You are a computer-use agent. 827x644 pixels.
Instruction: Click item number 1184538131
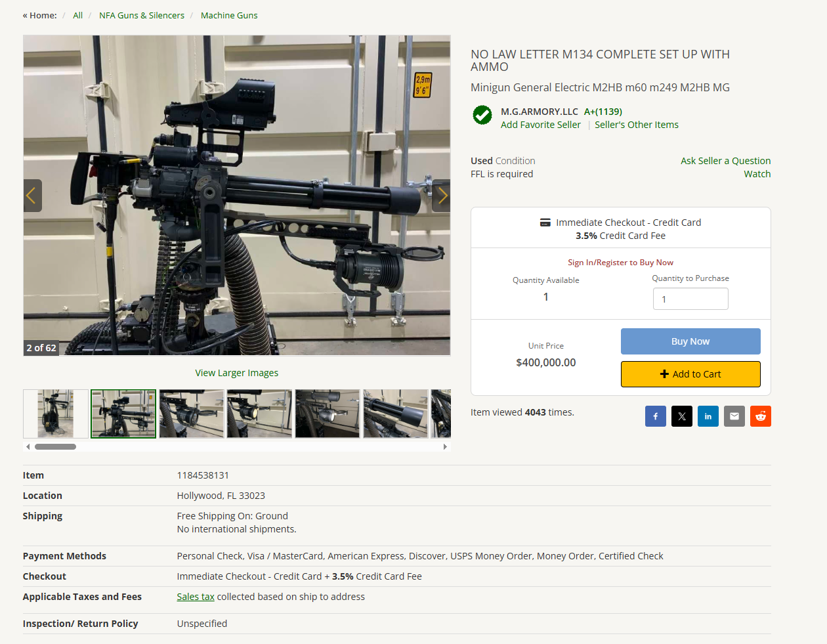(203, 475)
